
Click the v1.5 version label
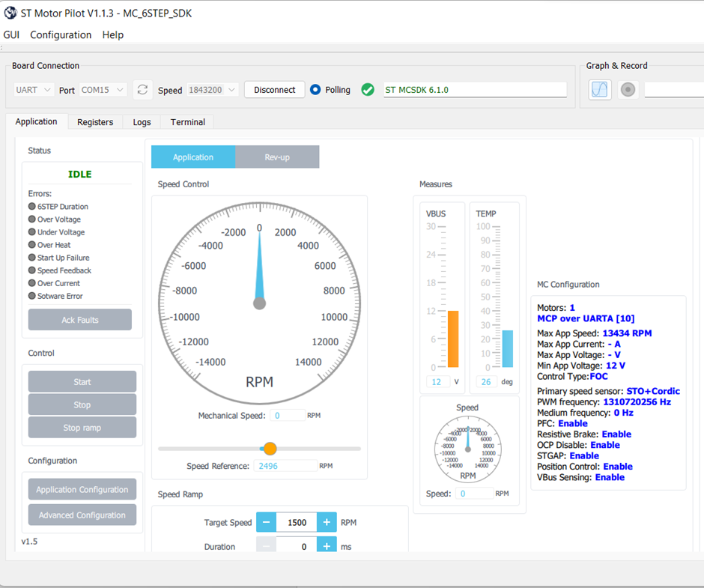(30, 542)
